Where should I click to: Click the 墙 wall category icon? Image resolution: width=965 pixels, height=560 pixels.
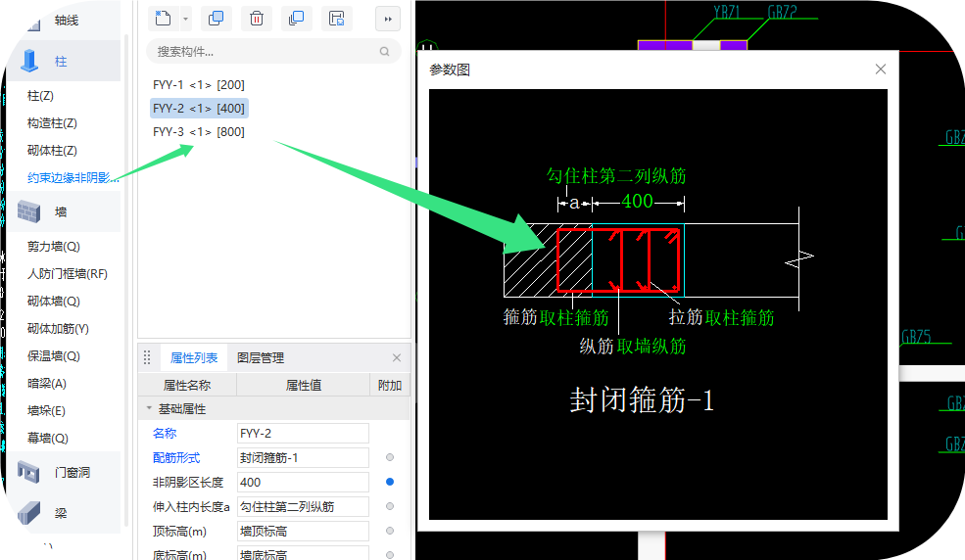[x=29, y=211]
